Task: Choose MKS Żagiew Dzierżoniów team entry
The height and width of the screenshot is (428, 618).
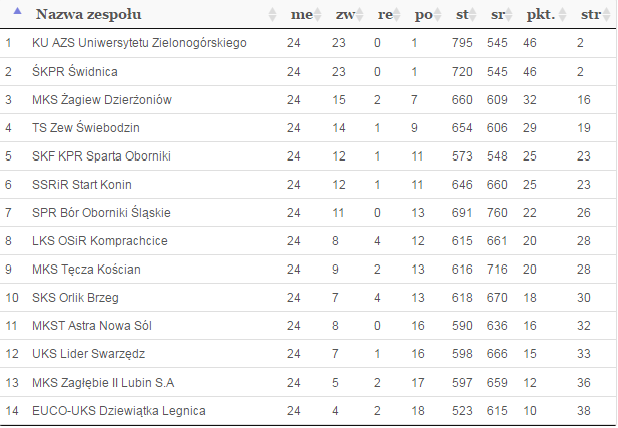Action: click(x=102, y=99)
